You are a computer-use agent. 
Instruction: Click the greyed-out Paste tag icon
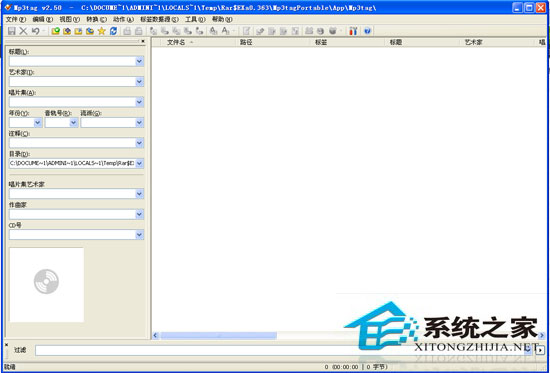(x=139, y=31)
